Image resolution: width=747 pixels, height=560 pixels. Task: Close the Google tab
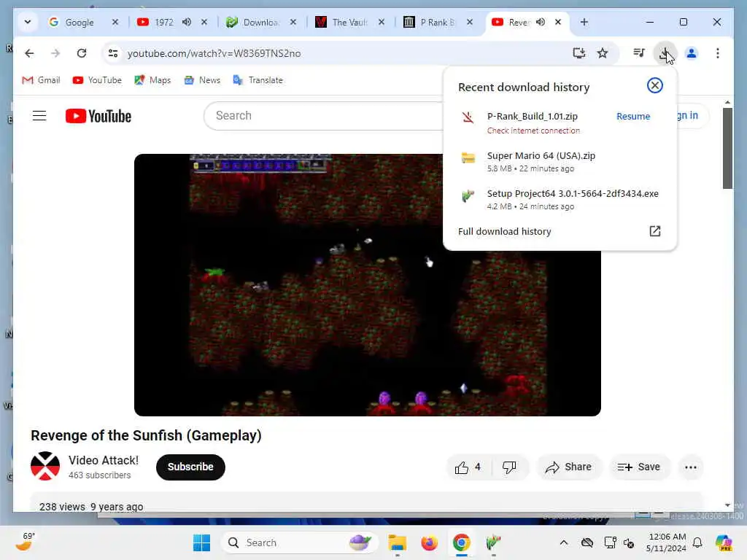[115, 22]
